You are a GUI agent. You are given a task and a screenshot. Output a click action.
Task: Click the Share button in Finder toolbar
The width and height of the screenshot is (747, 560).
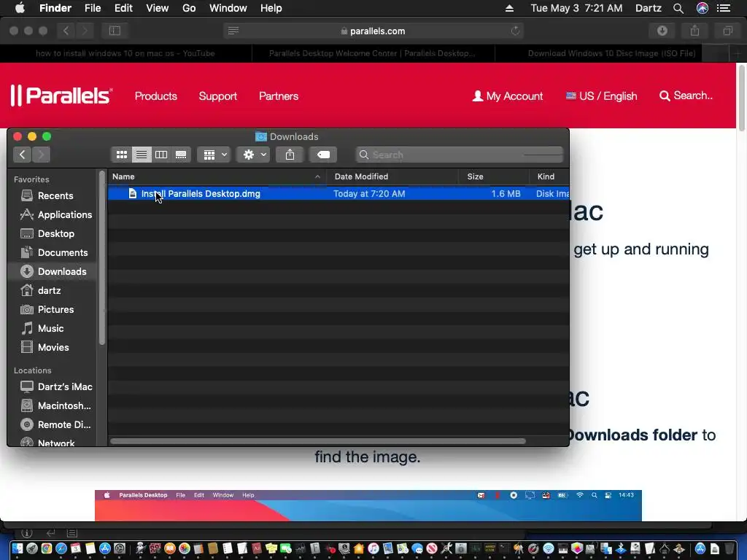(290, 155)
